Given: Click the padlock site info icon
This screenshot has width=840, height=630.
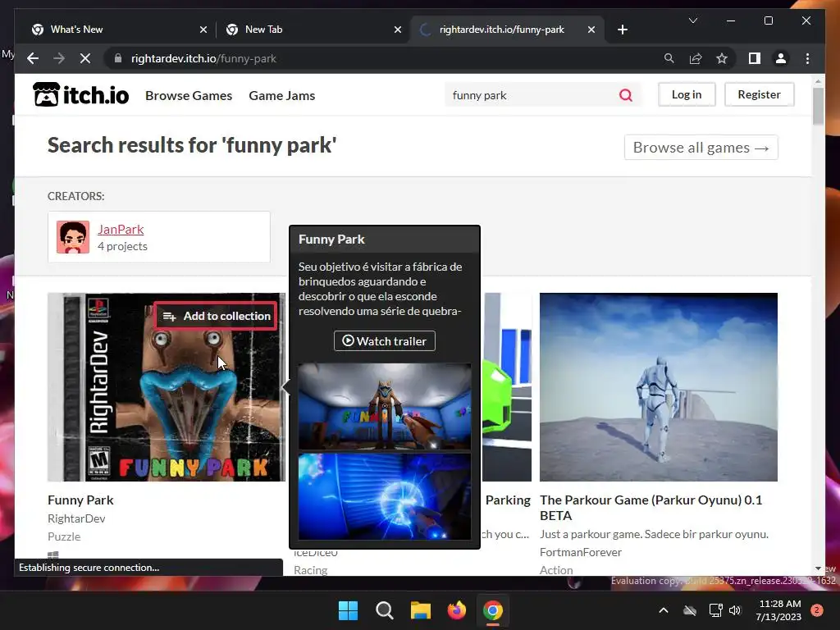Looking at the screenshot, I should coord(118,58).
